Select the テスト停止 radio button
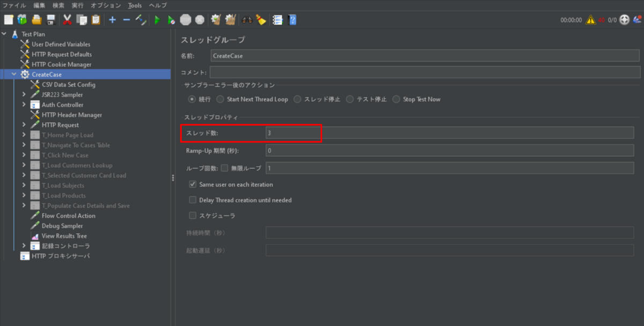This screenshot has height=326, width=644. [x=350, y=99]
